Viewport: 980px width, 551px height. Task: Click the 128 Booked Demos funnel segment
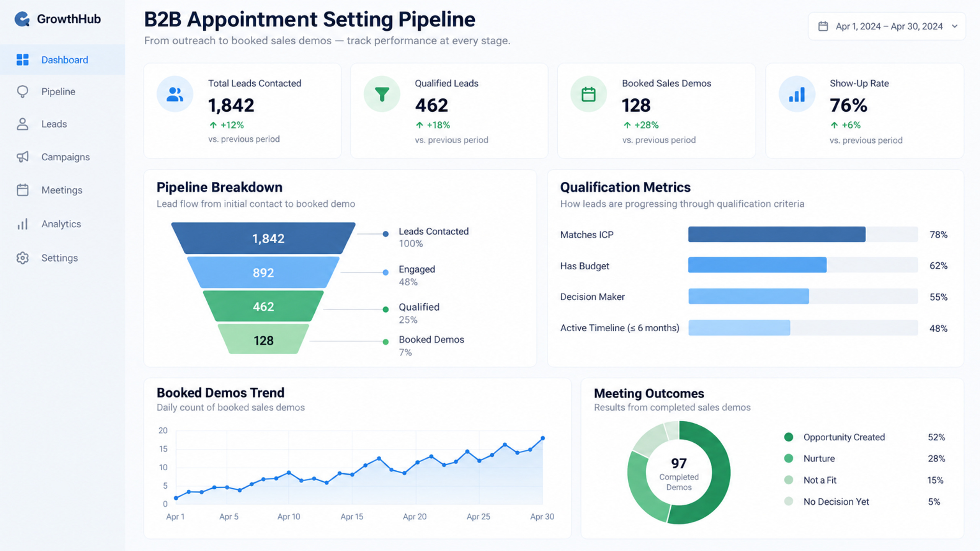263,340
